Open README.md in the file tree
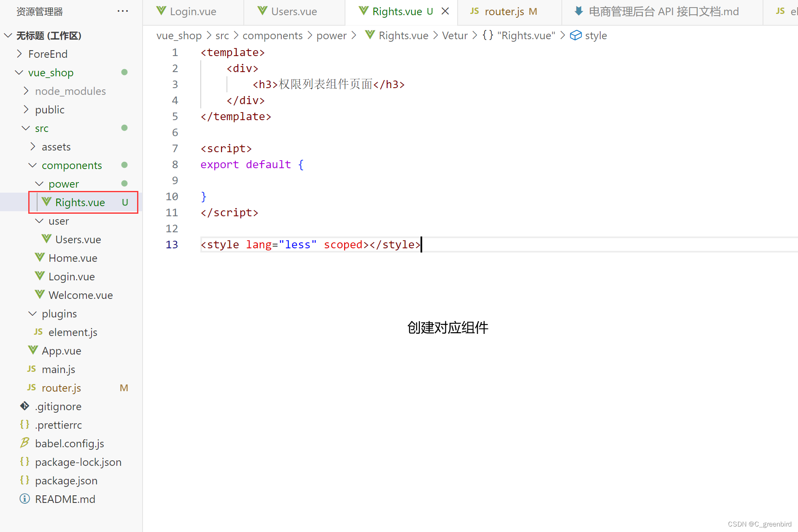The image size is (798, 532). click(65, 499)
